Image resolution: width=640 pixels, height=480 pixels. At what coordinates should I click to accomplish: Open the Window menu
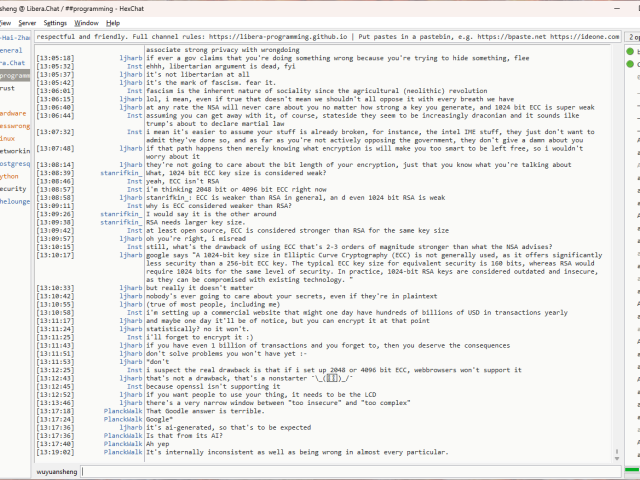coord(87,22)
